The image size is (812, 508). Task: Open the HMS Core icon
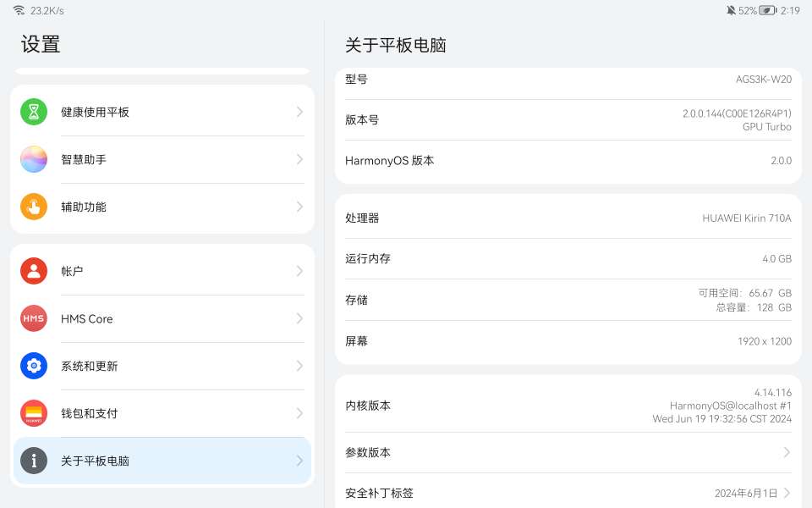click(34, 318)
